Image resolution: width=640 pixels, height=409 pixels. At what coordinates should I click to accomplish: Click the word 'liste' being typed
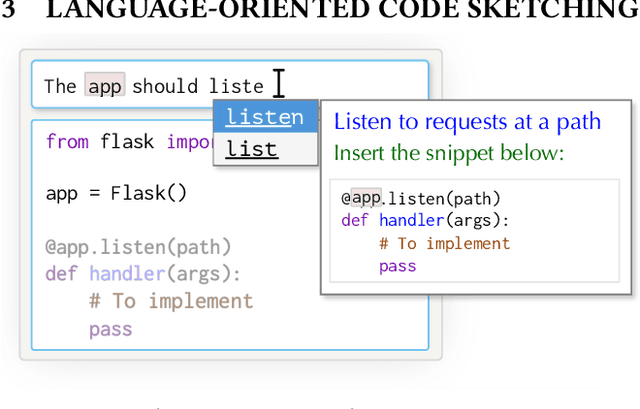click(236, 86)
